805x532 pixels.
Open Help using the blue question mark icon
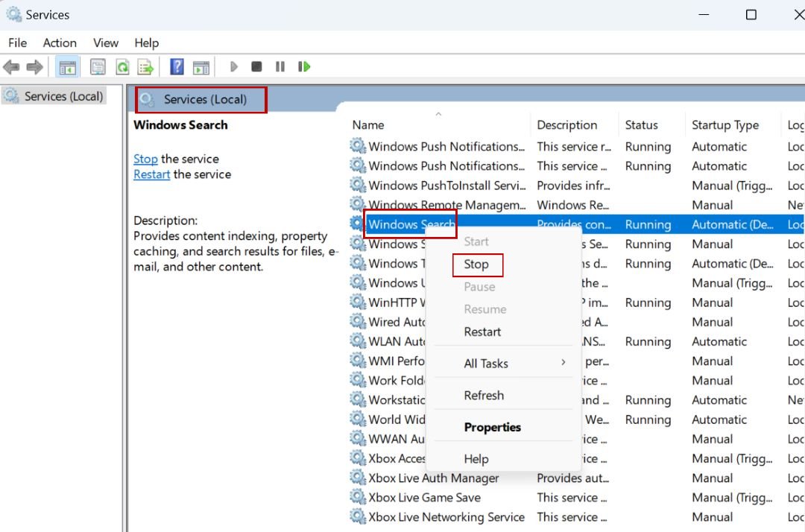177,66
